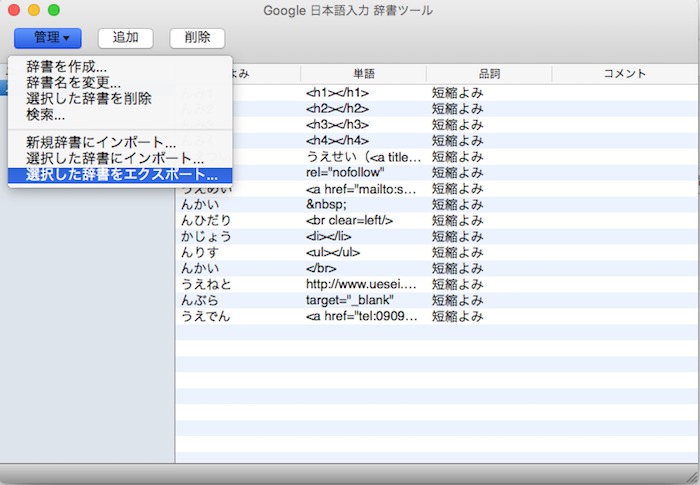
Task: Click the コメント column header
Action: click(x=625, y=74)
